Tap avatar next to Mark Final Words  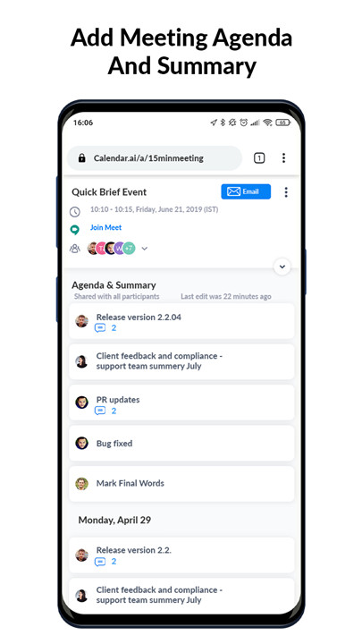81,483
